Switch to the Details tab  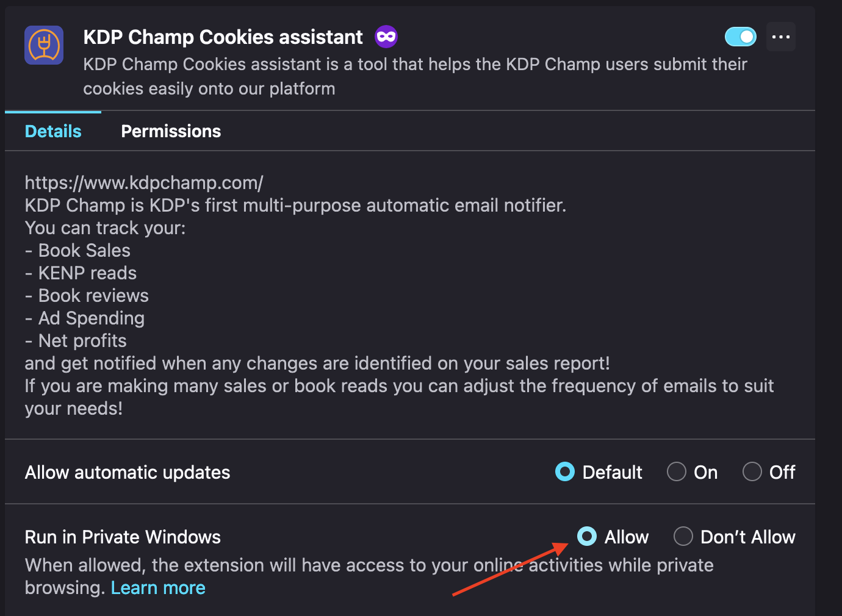(53, 131)
